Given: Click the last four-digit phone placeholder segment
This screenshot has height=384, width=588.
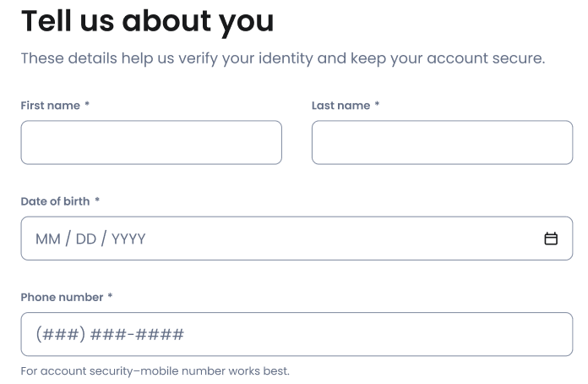Looking at the screenshot, I should 158,335.
